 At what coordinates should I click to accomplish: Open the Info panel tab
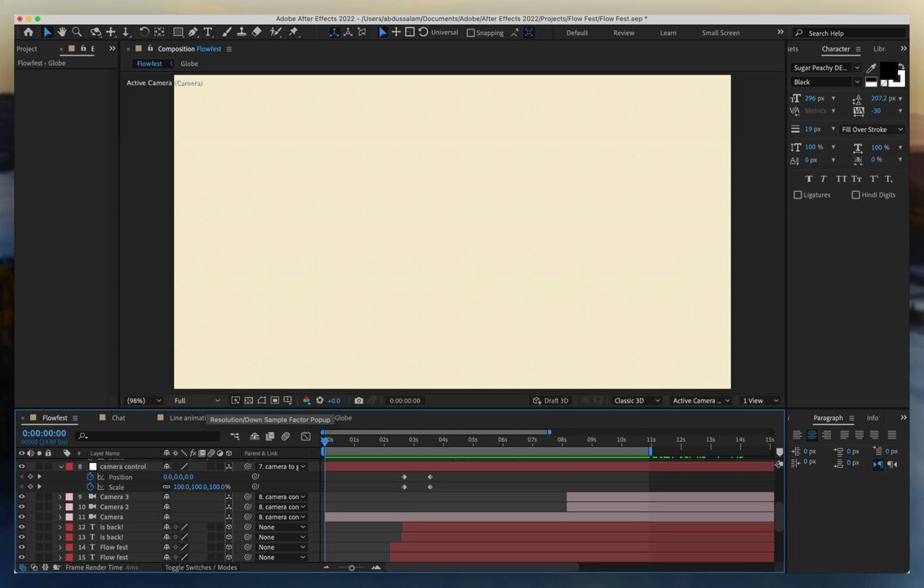click(x=872, y=418)
